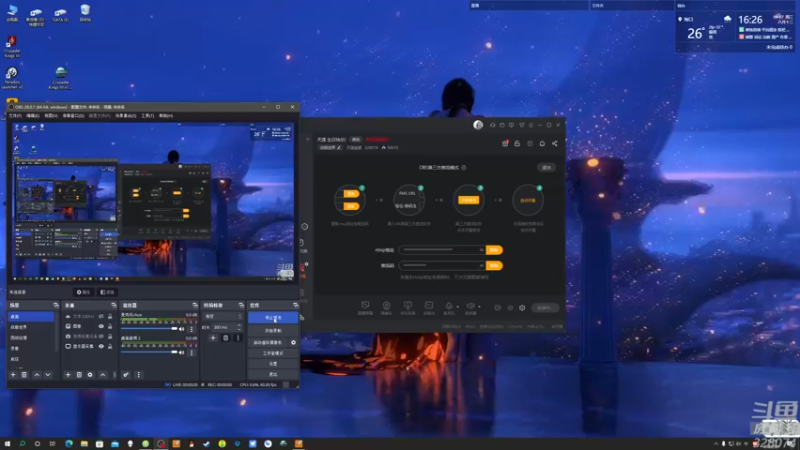This screenshot has height=450, width=800.
Task: Mute the Desktop Audio 2 channel in the mixer
Action: [x=182, y=352]
